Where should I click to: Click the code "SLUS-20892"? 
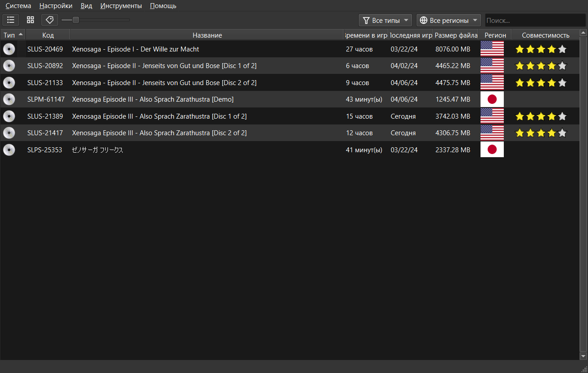45,66
